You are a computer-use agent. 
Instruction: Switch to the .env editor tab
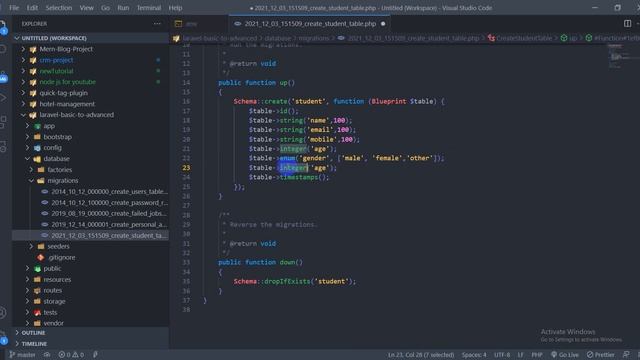(199, 24)
